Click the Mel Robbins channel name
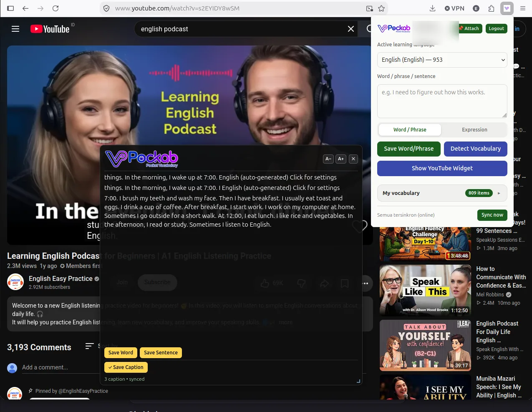Image resolution: width=532 pixels, height=412 pixels. click(x=490, y=295)
